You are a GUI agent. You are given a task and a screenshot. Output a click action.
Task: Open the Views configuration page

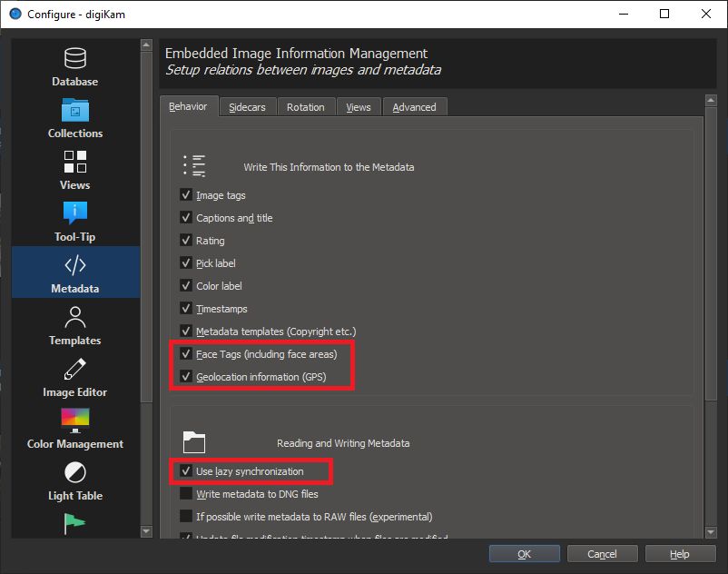click(74, 171)
